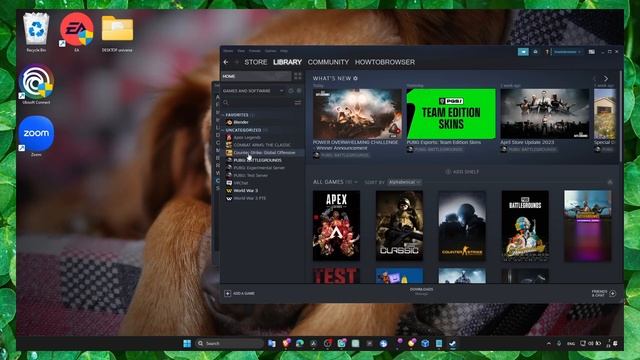Image resolution: width=640 pixels, height=360 pixels.
Task: Open advanced filter options icon beside search
Action: (298, 102)
